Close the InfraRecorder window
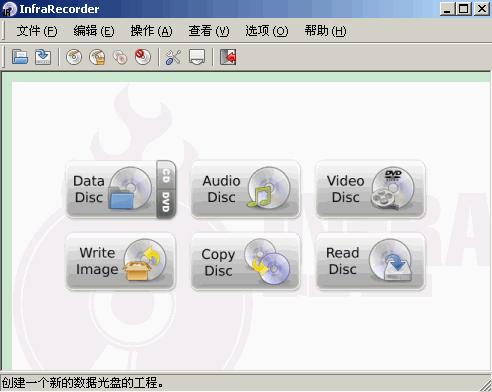Image resolution: width=492 pixels, height=392 pixels. click(482, 9)
